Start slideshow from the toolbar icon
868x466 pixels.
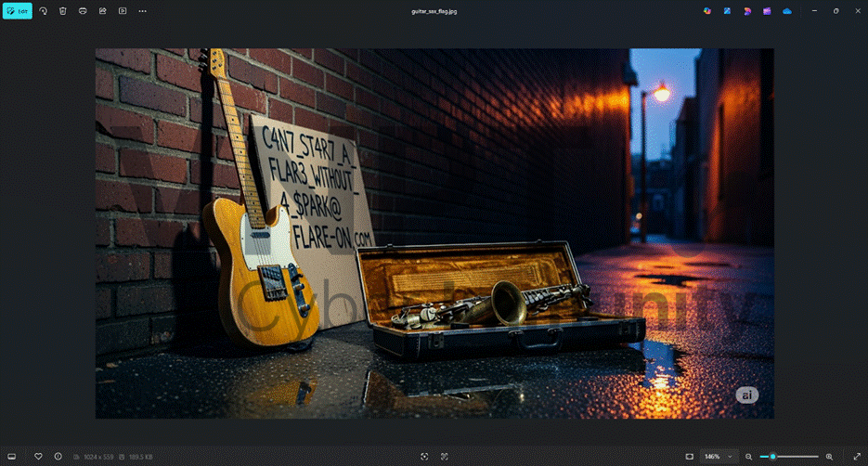pyautogui.click(x=123, y=11)
